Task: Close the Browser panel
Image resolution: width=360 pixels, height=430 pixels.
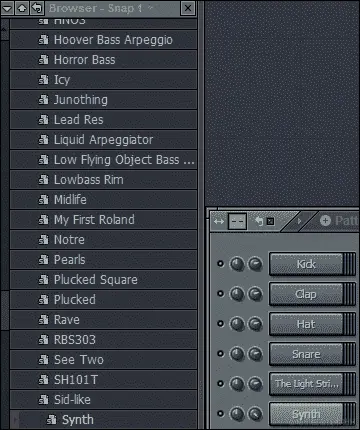Action: [x=188, y=8]
